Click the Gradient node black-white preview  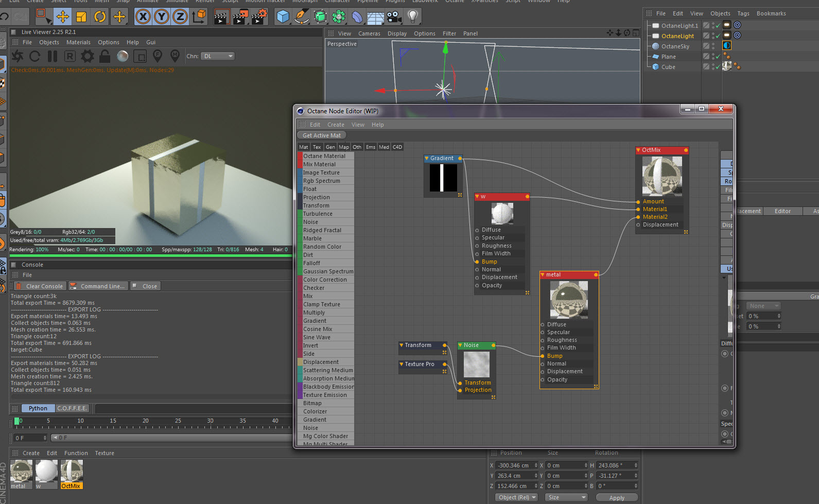pos(443,178)
